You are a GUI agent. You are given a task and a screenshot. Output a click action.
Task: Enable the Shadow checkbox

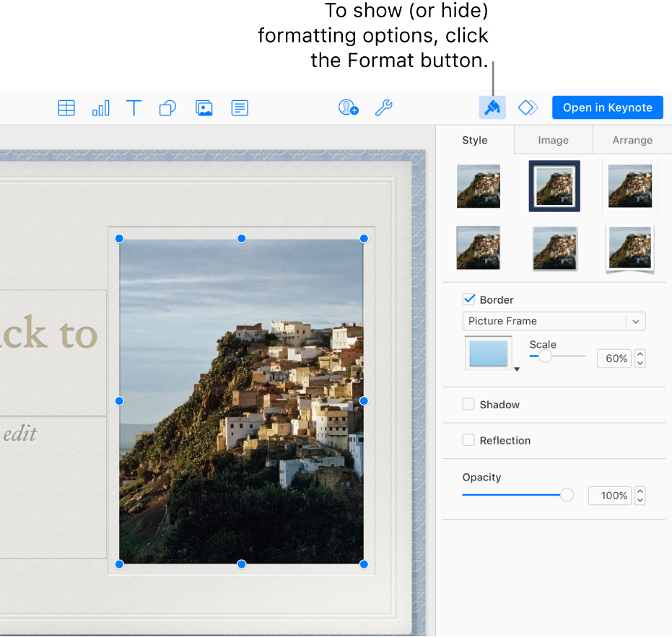469,405
